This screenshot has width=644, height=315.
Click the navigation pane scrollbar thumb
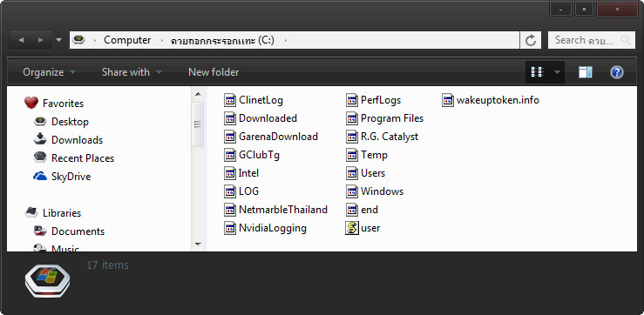coord(198,124)
